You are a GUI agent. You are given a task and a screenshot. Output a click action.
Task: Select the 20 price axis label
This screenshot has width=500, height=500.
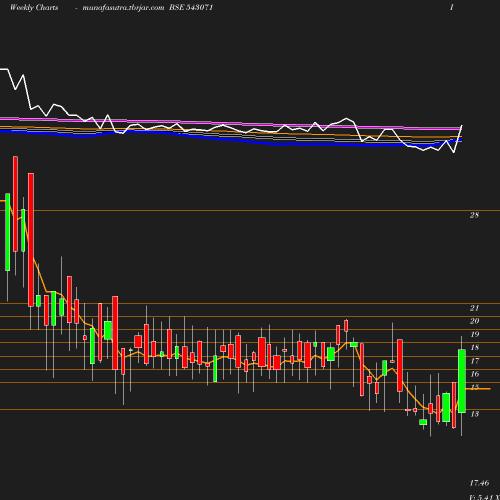coord(474,321)
